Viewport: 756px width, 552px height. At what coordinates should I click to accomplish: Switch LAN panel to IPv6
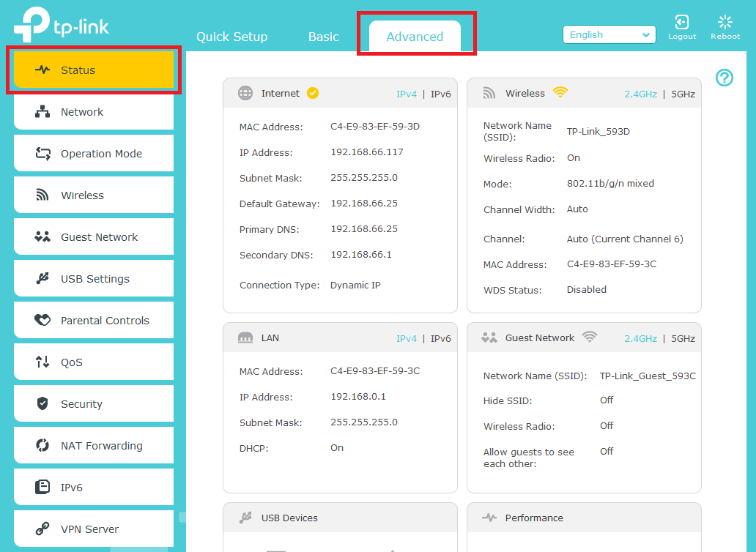[x=440, y=338]
